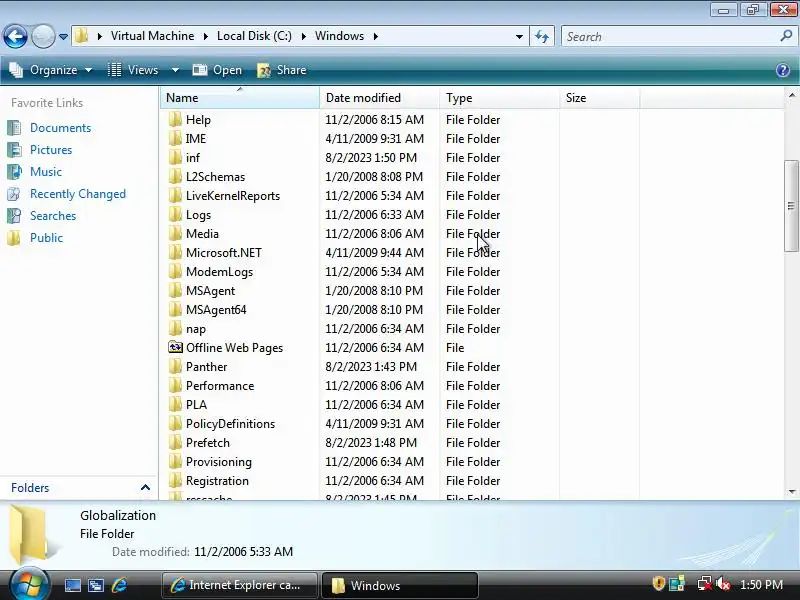Select the Help folder icon
The image size is (800, 600).
175,119
